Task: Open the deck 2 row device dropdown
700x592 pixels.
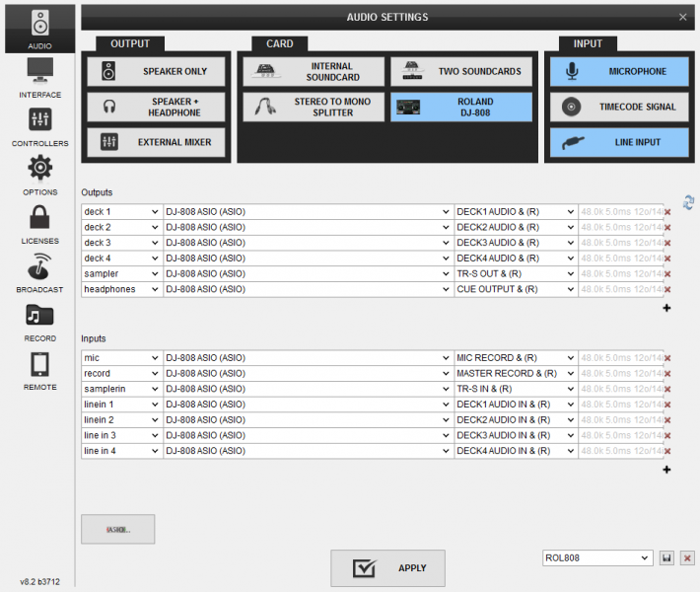Action: click(308, 227)
